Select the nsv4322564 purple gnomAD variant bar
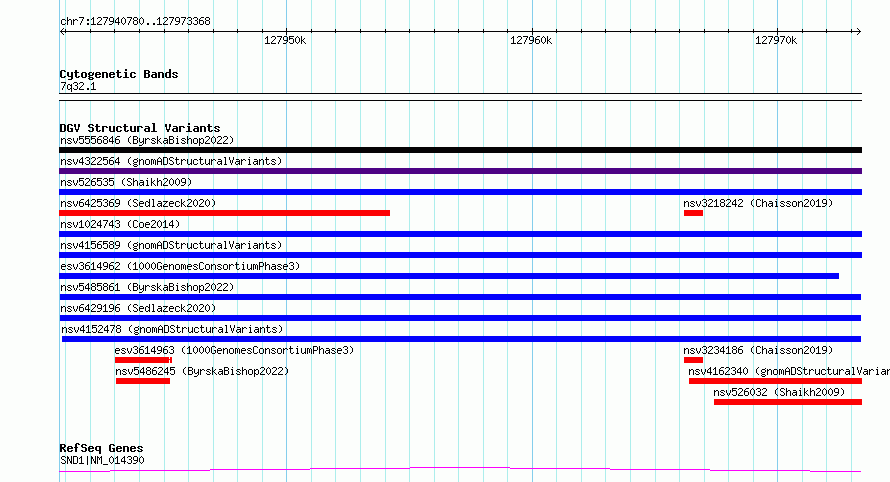The height and width of the screenshot is (482, 890). click(x=460, y=171)
